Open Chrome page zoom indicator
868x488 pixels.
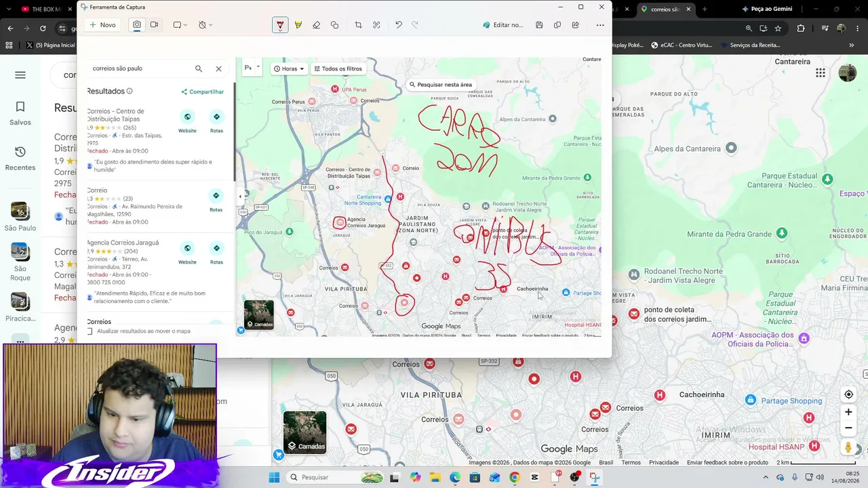pos(749,28)
